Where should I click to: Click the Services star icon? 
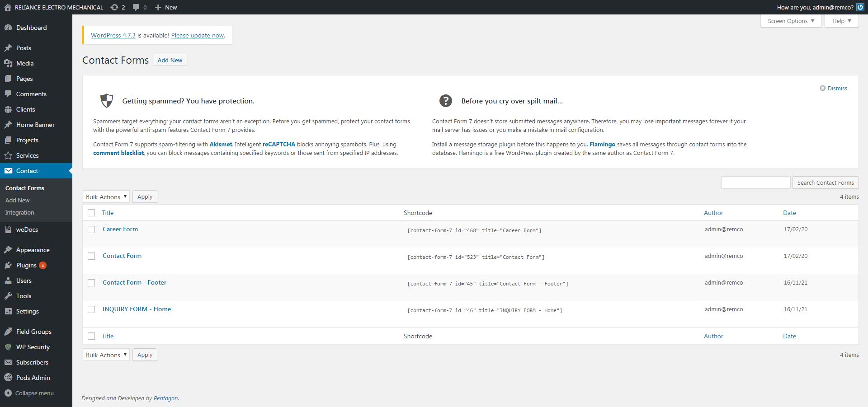[8, 155]
